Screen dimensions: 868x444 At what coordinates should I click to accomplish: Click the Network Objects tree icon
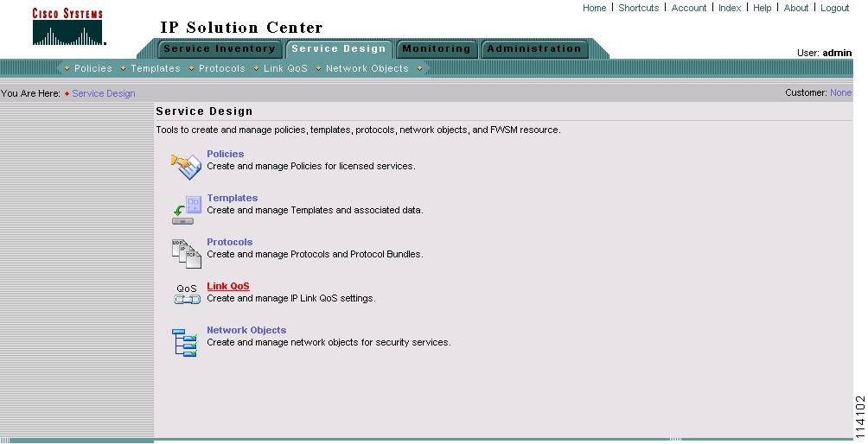click(x=185, y=342)
